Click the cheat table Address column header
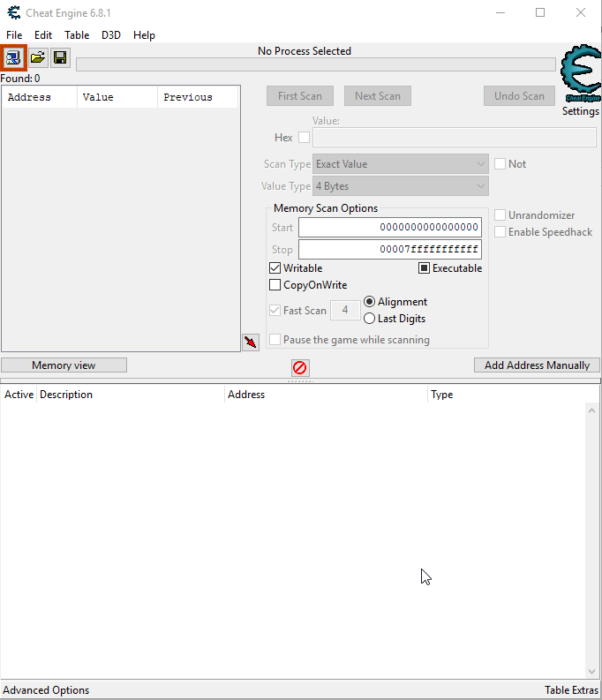The height and width of the screenshot is (700, 602). 326,395
